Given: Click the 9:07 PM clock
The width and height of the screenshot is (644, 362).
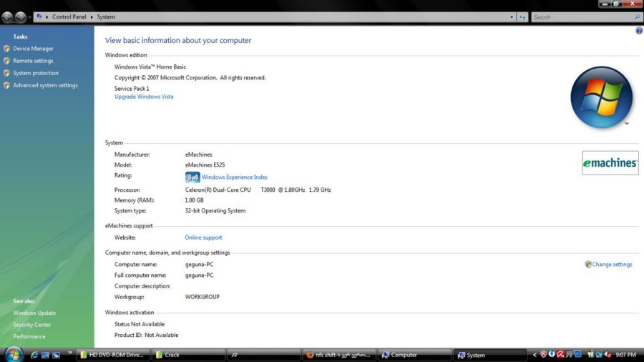Looking at the screenshot, I should pos(625,355).
